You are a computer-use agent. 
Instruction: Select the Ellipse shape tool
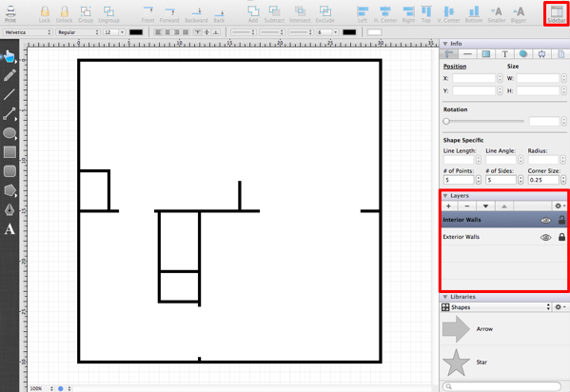(x=10, y=133)
